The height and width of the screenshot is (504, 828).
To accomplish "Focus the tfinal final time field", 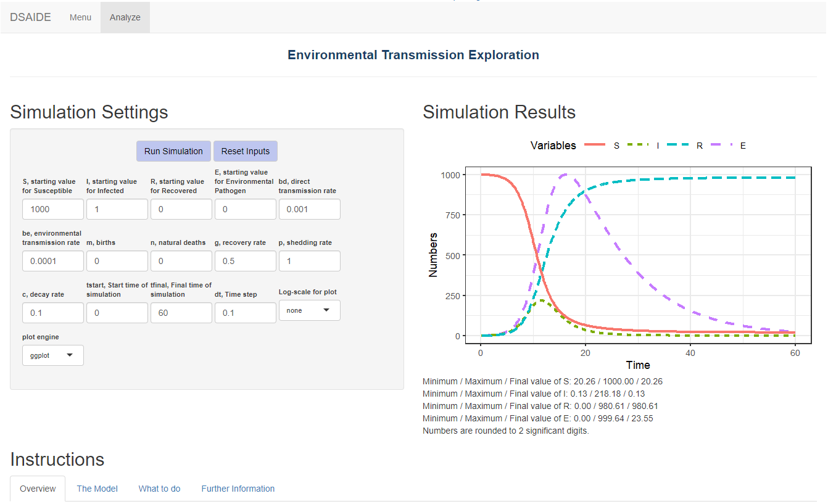I will pos(181,313).
